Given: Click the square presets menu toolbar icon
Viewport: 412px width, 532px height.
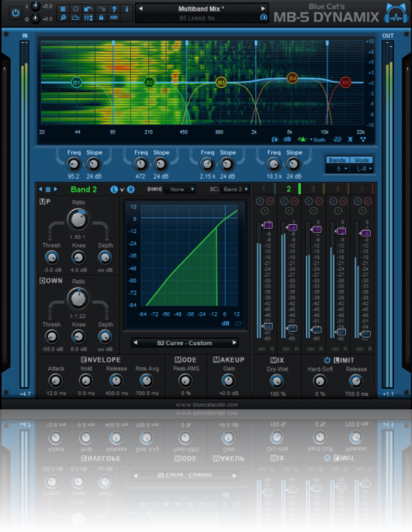Looking at the screenshot, I should 63,9.
